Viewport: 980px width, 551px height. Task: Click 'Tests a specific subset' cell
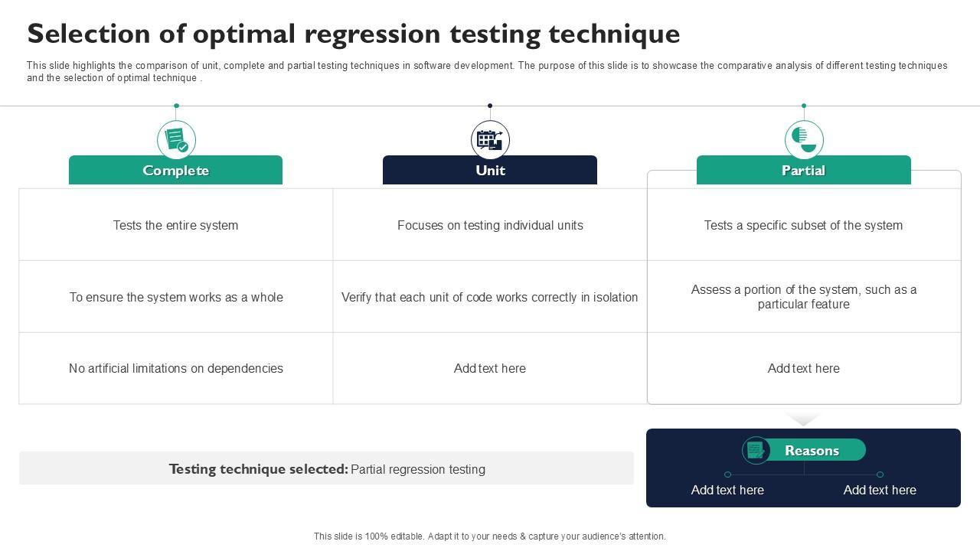803,225
